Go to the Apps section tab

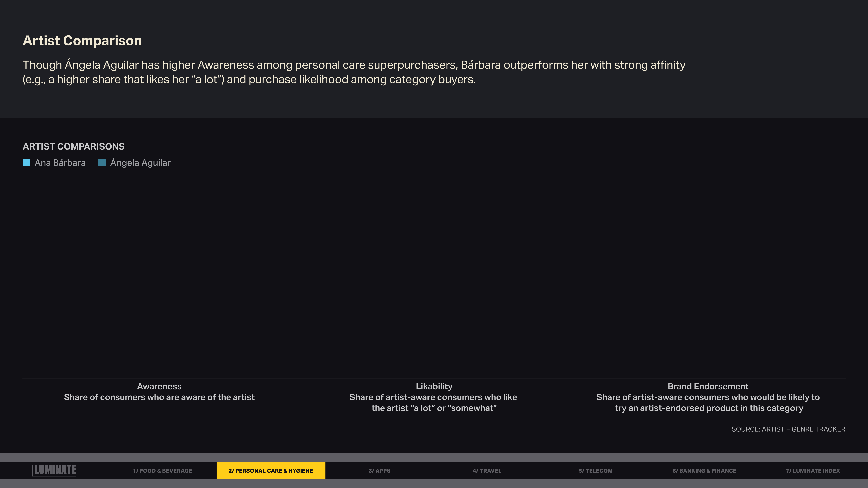point(379,470)
